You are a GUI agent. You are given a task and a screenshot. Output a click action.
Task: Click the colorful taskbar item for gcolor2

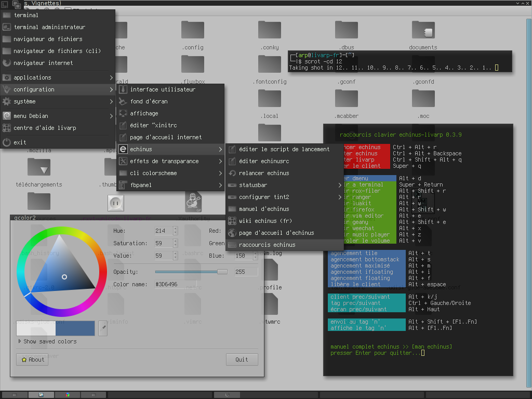68,395
